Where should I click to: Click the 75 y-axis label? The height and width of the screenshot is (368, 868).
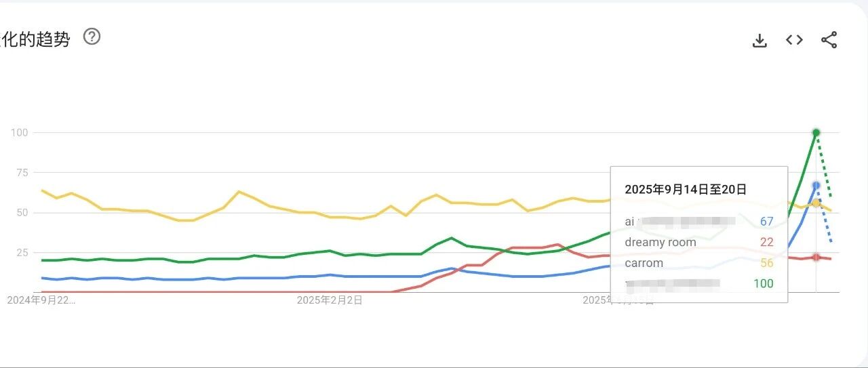coord(22,172)
